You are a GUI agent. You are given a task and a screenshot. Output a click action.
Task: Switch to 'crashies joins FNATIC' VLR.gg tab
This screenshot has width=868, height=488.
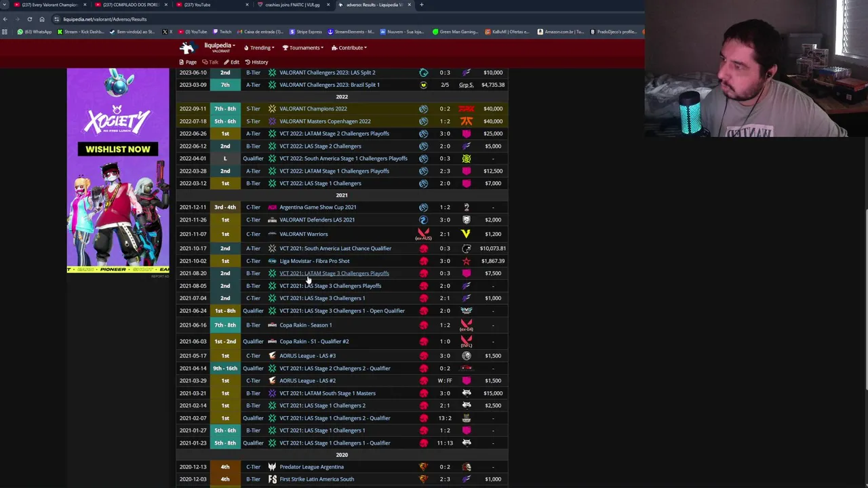coord(292,5)
